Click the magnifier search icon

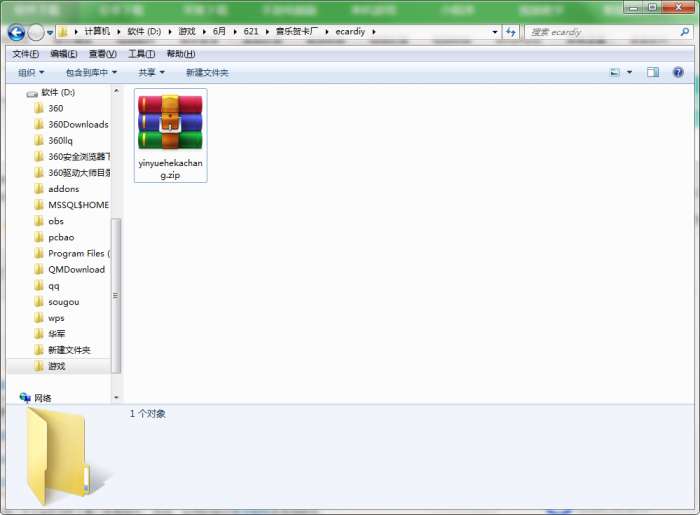coord(684,32)
